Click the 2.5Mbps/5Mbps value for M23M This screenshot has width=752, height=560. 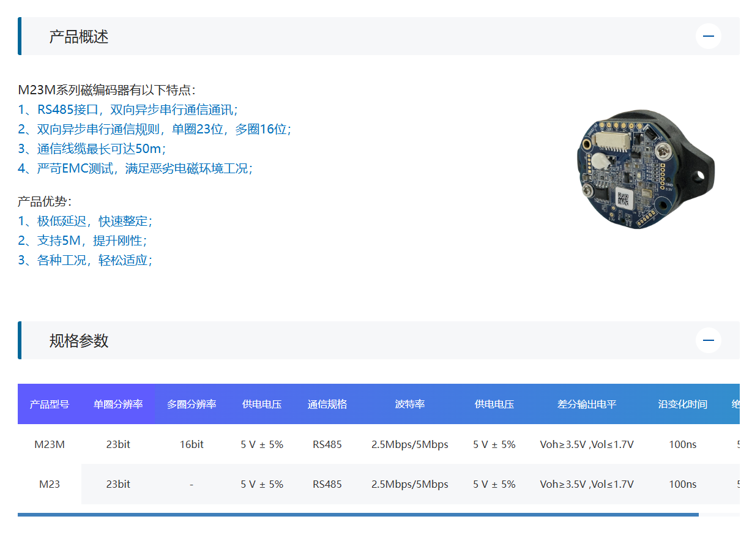pyautogui.click(x=410, y=444)
